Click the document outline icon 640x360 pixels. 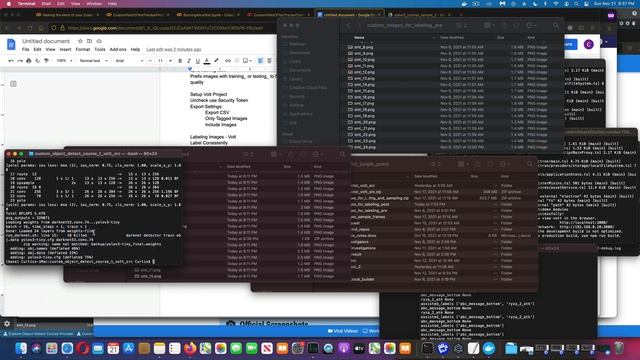[x=13, y=84]
